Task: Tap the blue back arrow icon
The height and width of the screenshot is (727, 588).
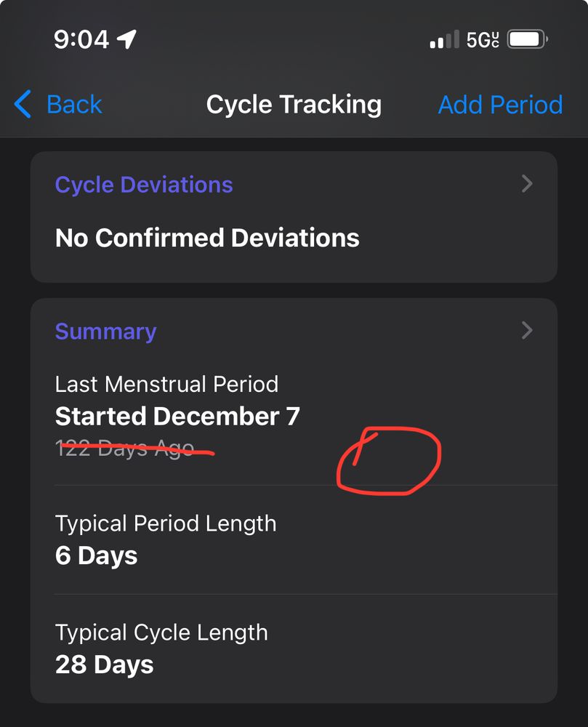Action: [x=23, y=104]
